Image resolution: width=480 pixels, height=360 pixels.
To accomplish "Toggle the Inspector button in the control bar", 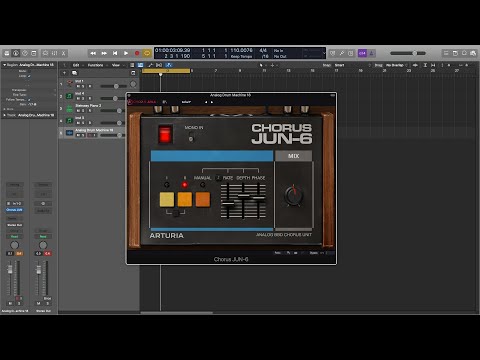I will (16, 53).
